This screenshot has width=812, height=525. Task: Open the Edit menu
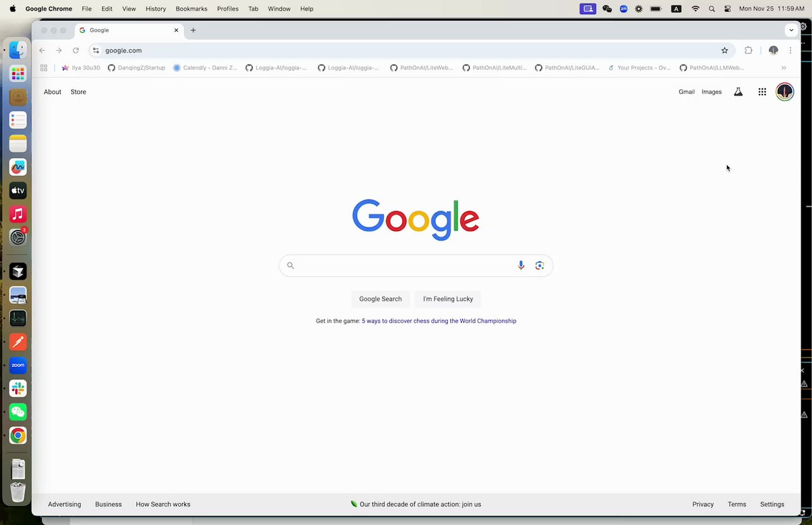(x=107, y=9)
